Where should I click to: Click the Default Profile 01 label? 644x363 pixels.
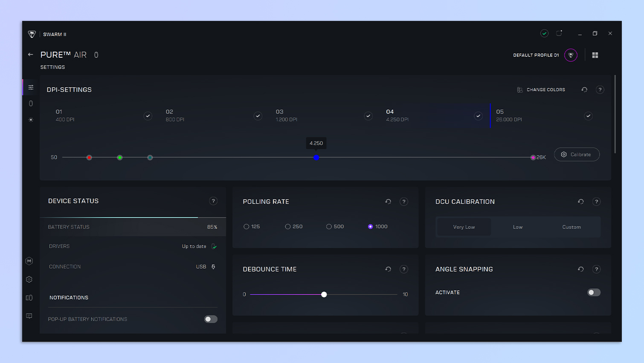tap(536, 55)
